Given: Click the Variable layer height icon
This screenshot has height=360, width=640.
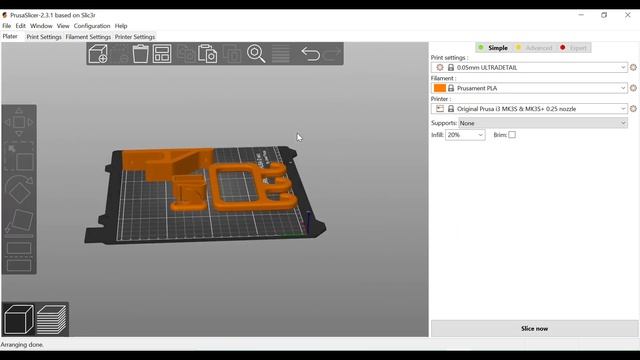Looking at the screenshot, I should (x=281, y=54).
